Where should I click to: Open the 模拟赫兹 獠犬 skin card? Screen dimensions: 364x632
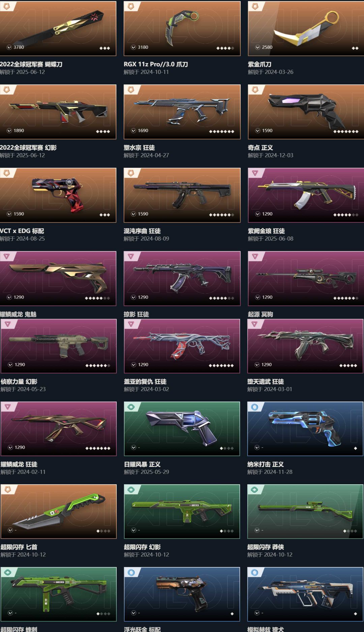tap(305, 594)
